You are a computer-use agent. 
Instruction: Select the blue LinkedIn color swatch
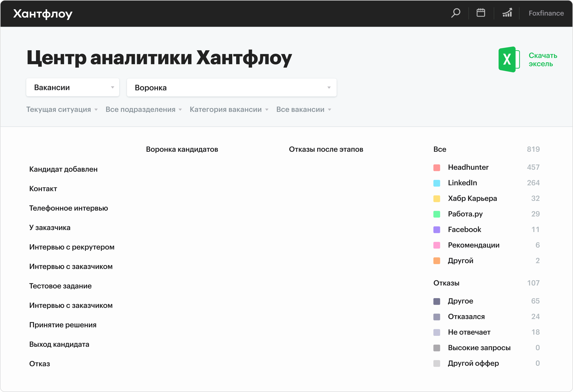pos(437,183)
